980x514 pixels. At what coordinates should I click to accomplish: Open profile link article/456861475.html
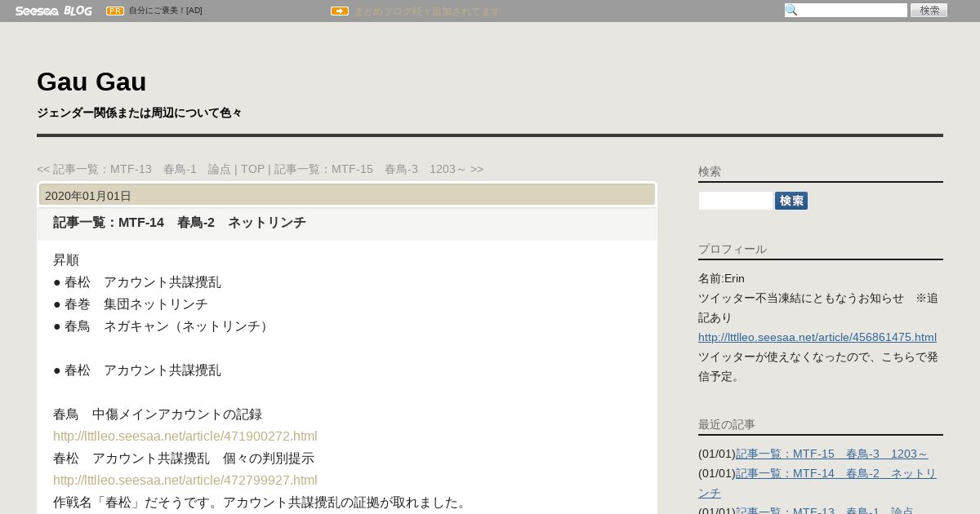[x=817, y=337]
